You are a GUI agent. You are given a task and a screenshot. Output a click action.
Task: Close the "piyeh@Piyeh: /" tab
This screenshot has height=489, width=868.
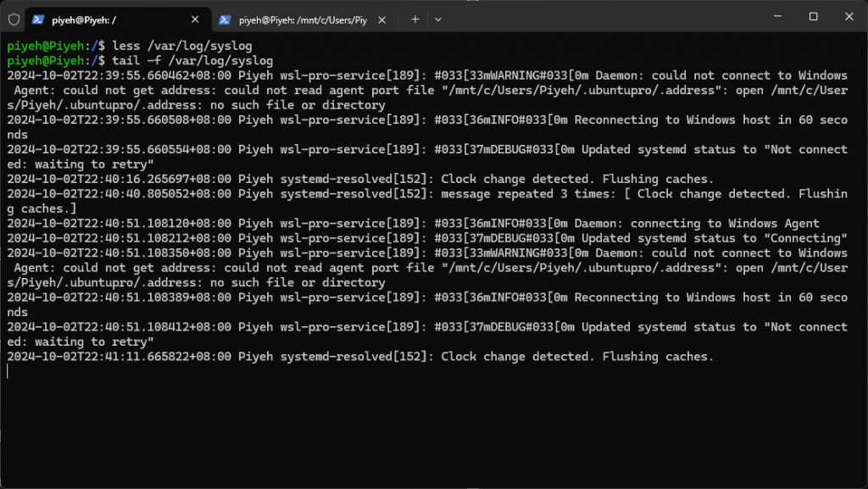pyautogui.click(x=195, y=19)
